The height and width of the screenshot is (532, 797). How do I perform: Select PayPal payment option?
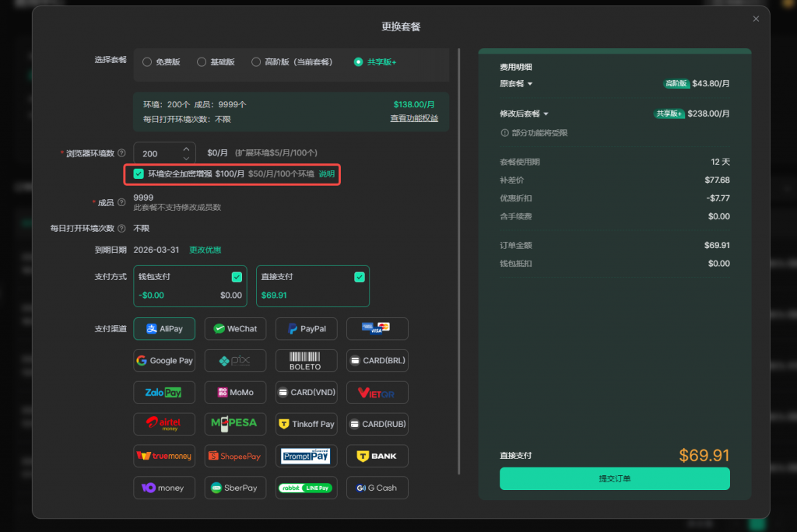coord(306,329)
